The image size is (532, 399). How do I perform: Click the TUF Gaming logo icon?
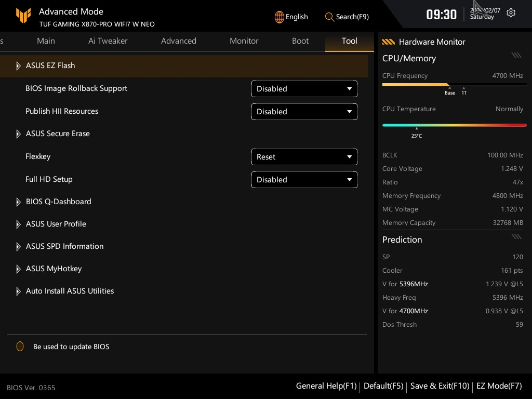tap(23, 15)
